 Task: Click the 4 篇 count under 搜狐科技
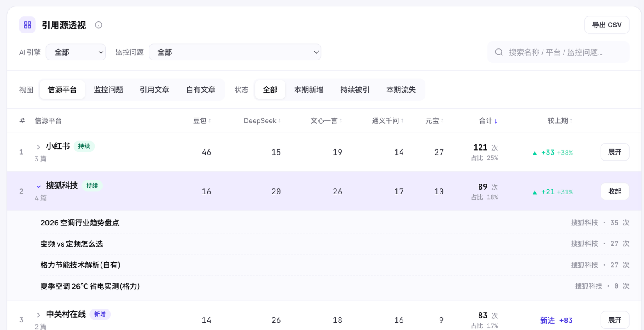[x=41, y=198]
